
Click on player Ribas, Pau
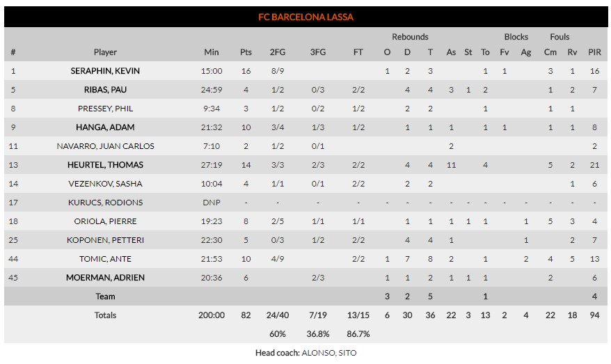tap(105, 90)
